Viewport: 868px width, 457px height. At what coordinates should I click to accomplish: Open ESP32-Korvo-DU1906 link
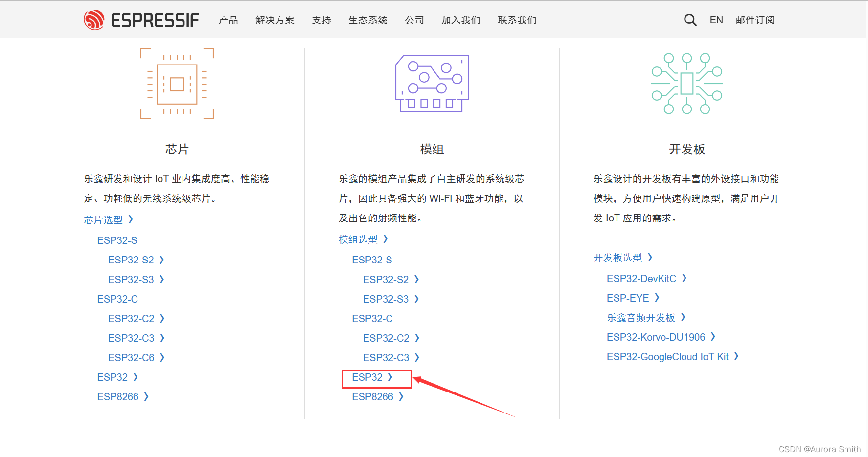(x=661, y=337)
